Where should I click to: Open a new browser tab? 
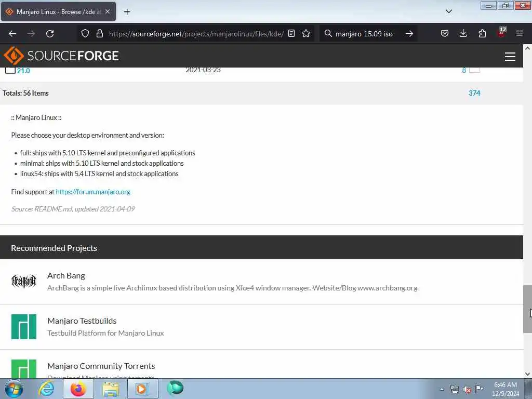(127, 12)
